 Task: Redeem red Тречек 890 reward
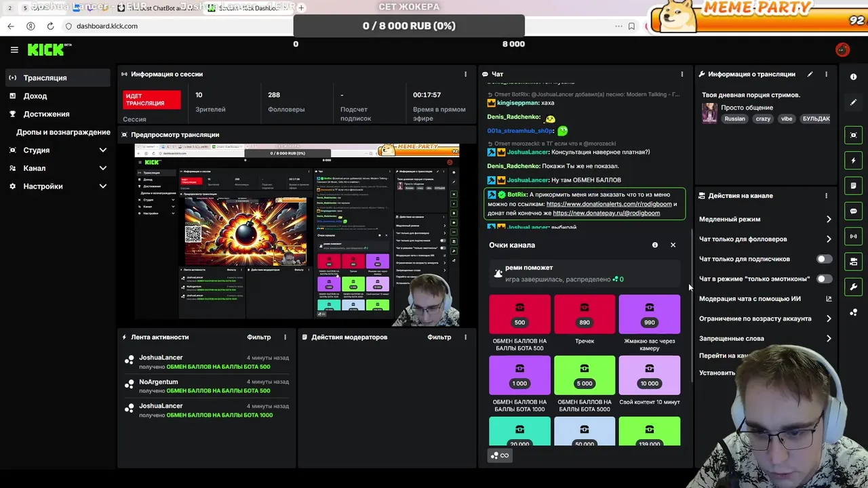[x=585, y=314]
